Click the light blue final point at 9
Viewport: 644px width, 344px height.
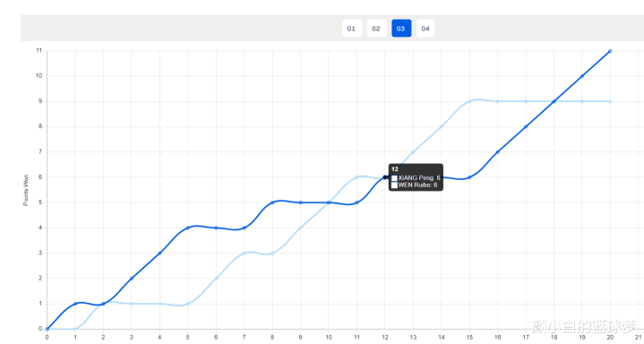tap(610, 101)
